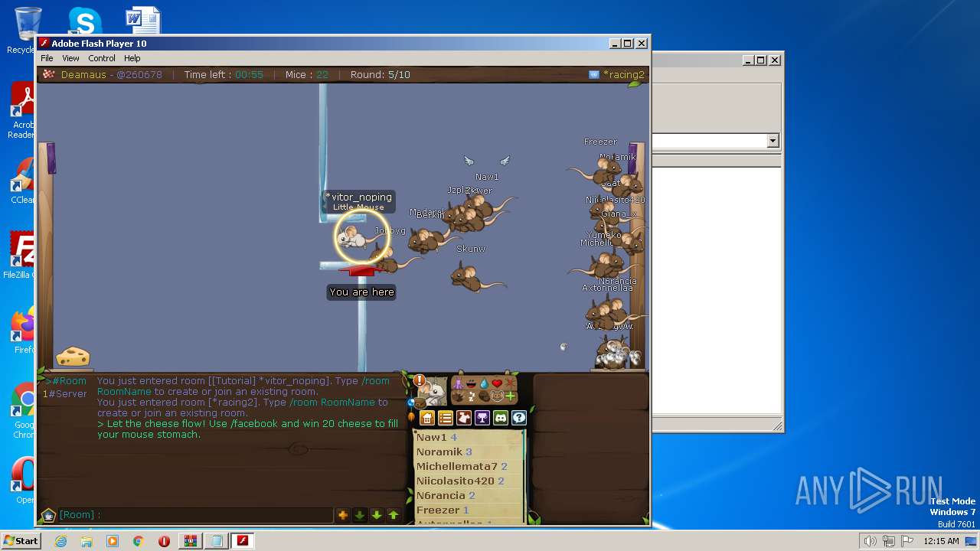Open the dropdown arrow in background window
The width and height of the screenshot is (980, 551).
click(773, 141)
